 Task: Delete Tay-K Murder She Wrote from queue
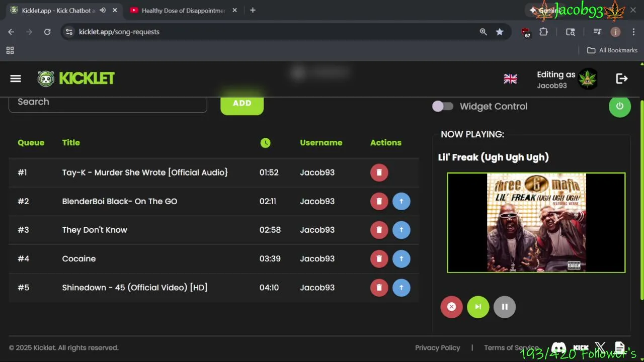(379, 172)
